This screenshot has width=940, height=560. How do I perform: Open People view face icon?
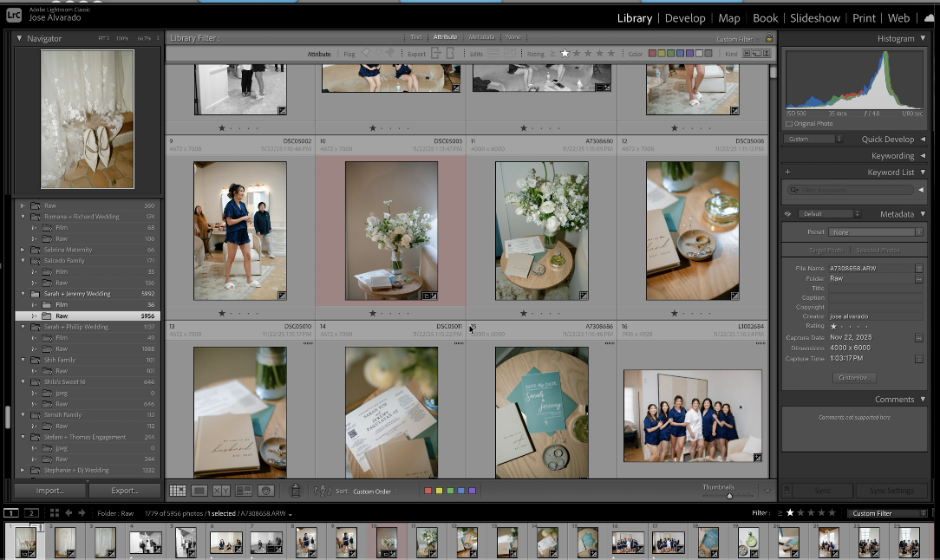(x=266, y=491)
